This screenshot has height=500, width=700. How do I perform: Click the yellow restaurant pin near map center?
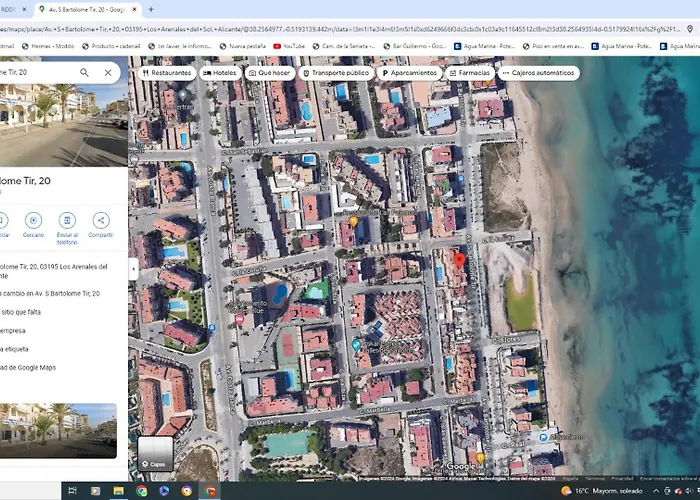click(x=353, y=221)
